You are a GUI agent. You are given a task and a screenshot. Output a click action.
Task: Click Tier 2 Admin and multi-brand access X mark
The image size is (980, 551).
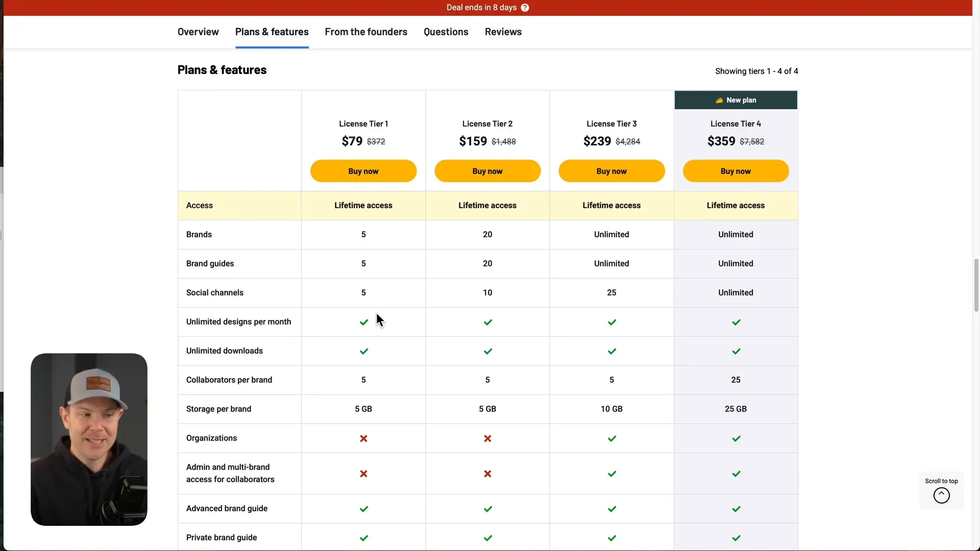coord(487,474)
